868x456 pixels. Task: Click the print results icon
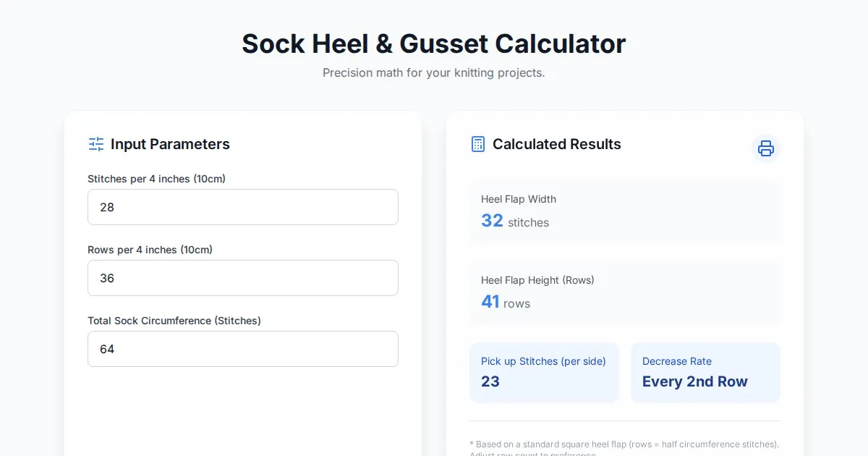point(766,148)
